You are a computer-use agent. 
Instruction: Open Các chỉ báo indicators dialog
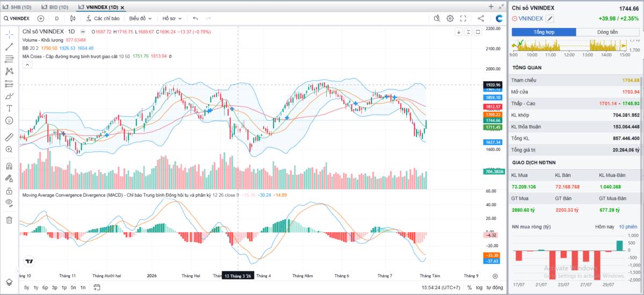click(103, 18)
